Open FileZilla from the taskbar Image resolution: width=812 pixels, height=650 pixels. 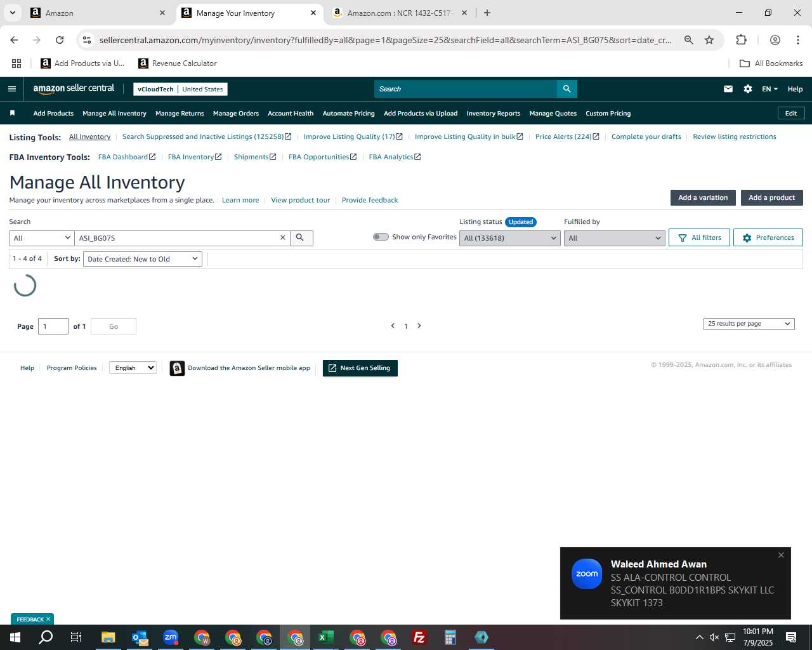coord(419,637)
